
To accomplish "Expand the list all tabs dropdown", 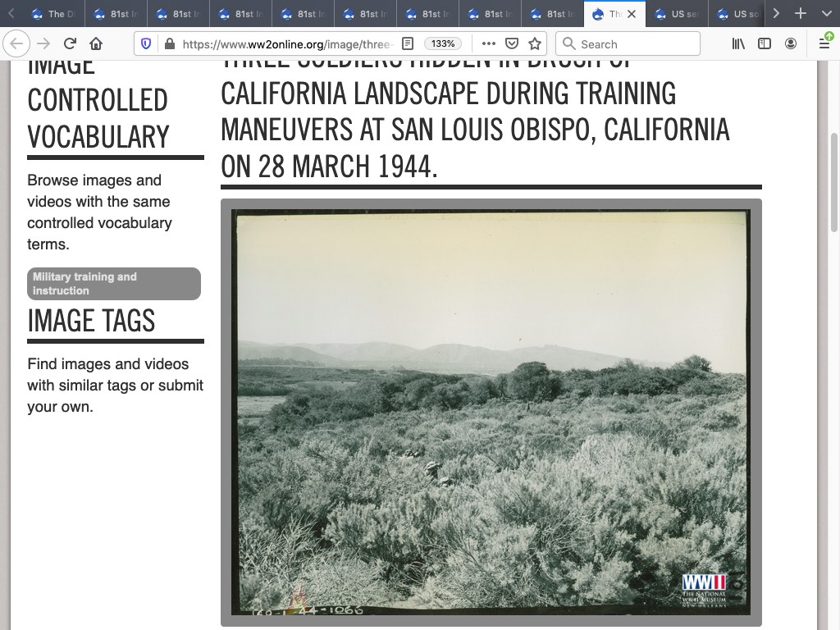I will (x=826, y=14).
